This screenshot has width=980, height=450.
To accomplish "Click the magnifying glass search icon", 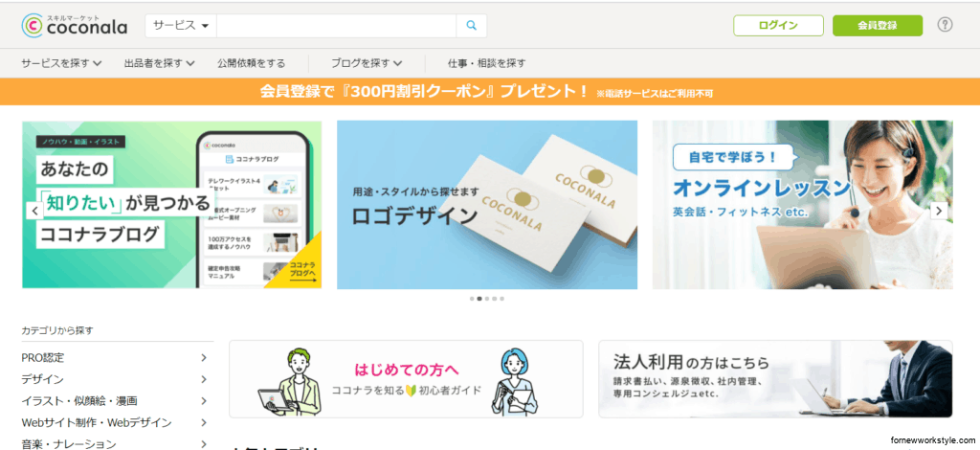I will pyautogui.click(x=471, y=26).
